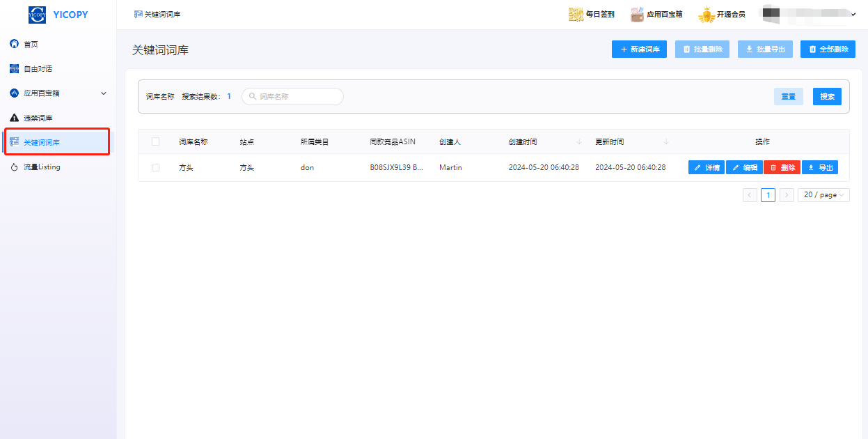Go to previous page arrow
This screenshot has height=439, width=868.
[750, 195]
